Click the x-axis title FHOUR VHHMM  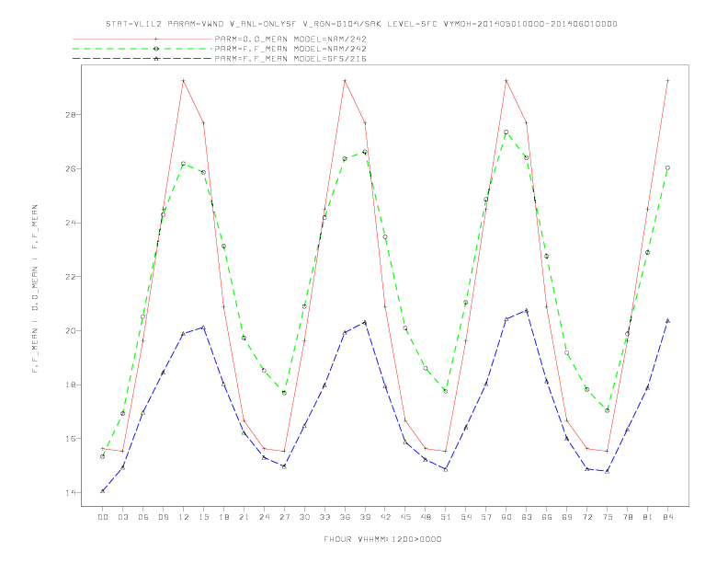pos(382,539)
